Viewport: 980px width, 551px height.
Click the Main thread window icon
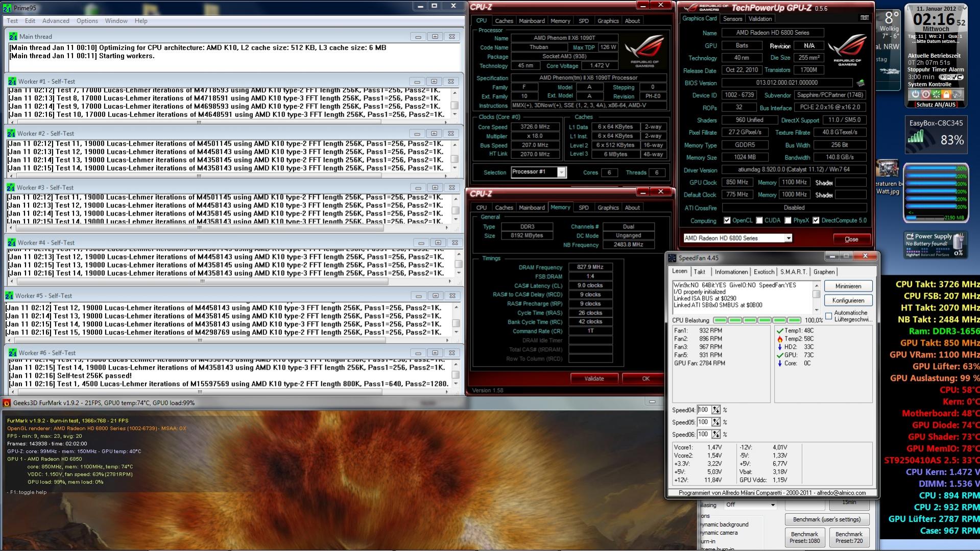[x=13, y=37]
